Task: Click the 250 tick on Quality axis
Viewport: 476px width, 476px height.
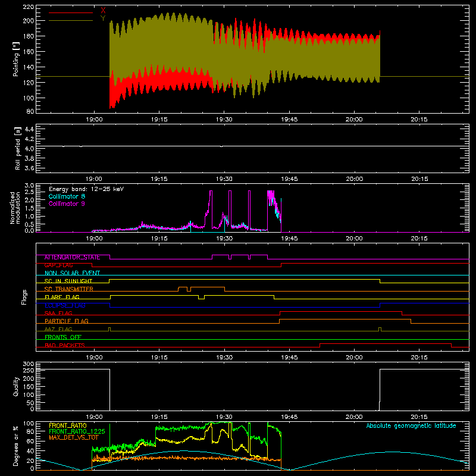Action: coord(28,371)
